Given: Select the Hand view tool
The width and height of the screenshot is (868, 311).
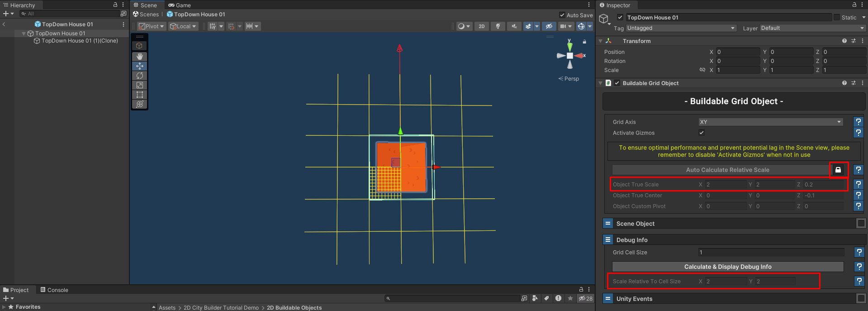Looking at the screenshot, I should pyautogui.click(x=139, y=56).
